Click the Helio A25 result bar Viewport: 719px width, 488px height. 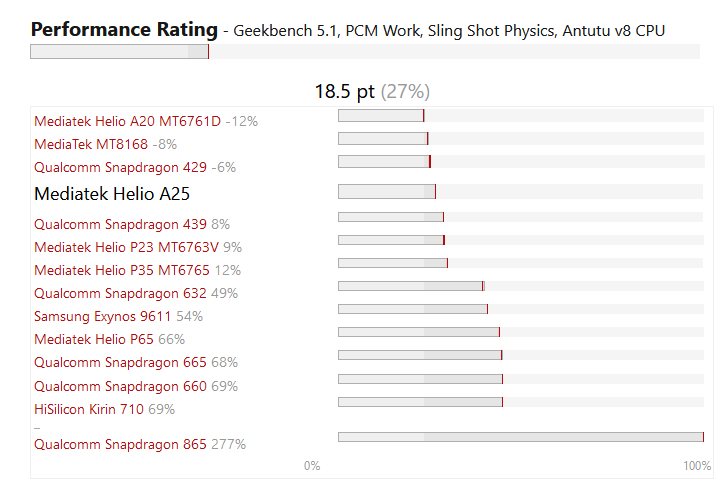point(387,192)
